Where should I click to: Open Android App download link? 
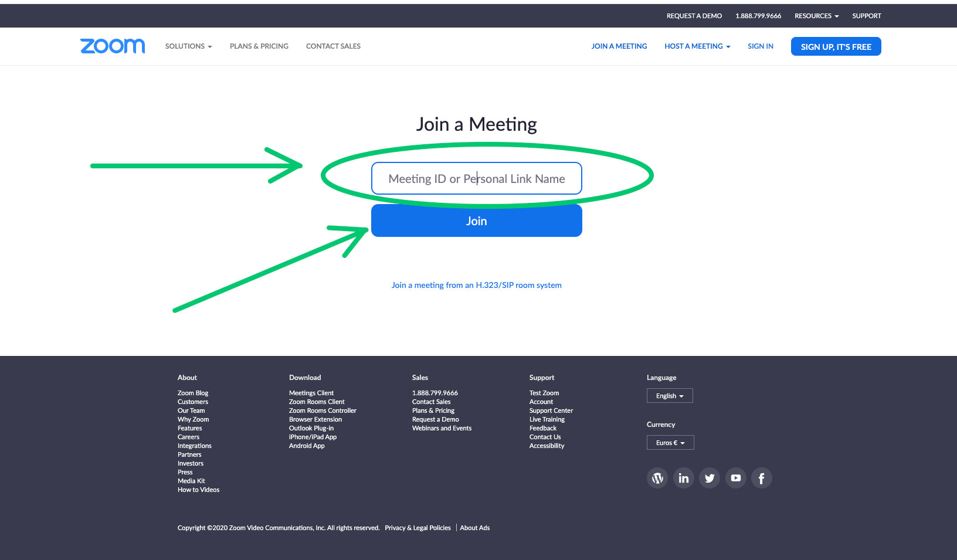click(x=307, y=446)
